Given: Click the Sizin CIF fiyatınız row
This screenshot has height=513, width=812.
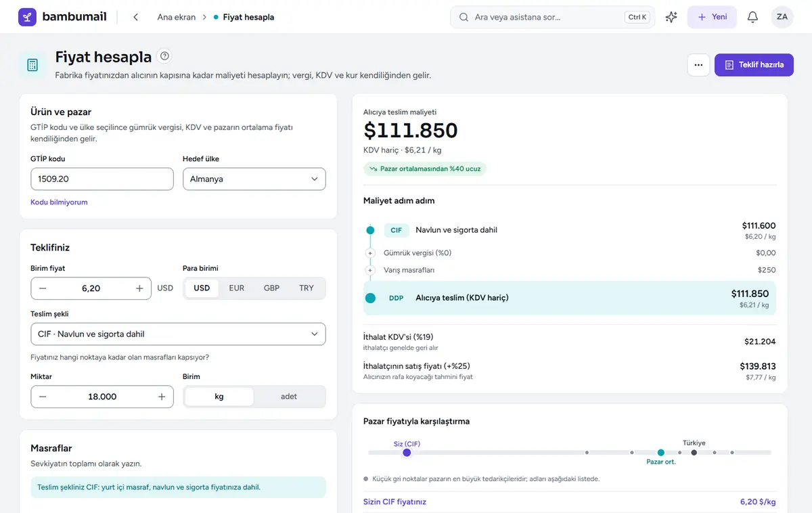Looking at the screenshot, I should pyautogui.click(x=570, y=502).
